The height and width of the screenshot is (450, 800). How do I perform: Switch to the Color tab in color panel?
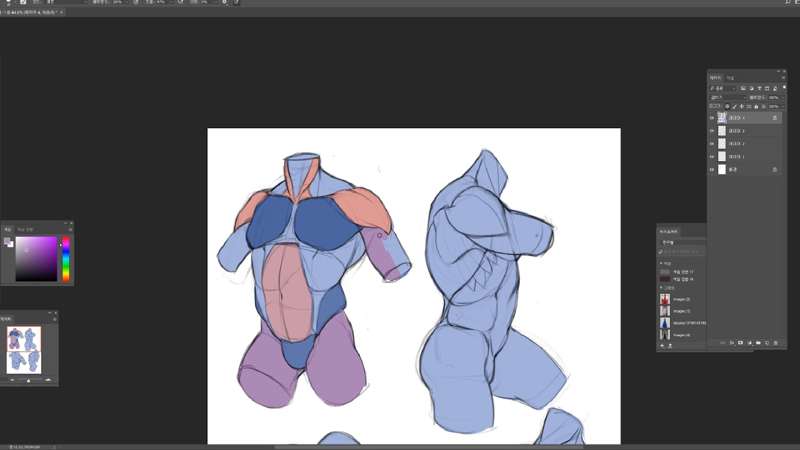(x=8, y=230)
